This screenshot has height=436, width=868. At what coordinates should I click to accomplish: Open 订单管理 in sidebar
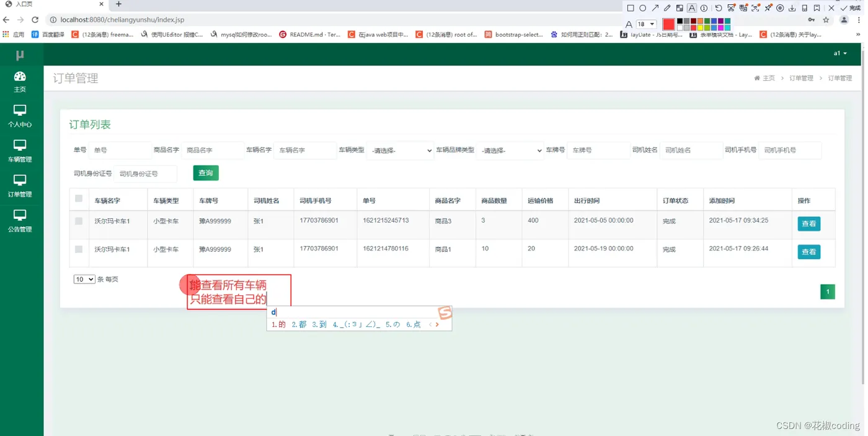click(20, 186)
